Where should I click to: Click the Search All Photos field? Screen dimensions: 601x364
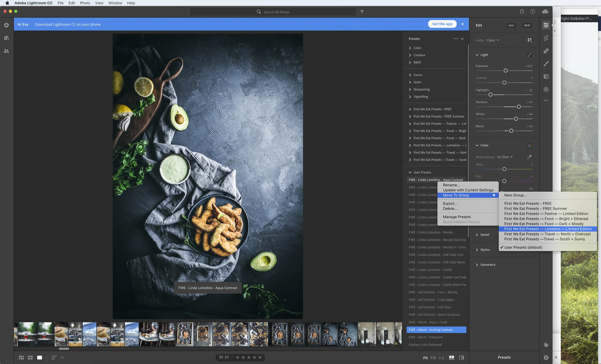tap(273, 12)
